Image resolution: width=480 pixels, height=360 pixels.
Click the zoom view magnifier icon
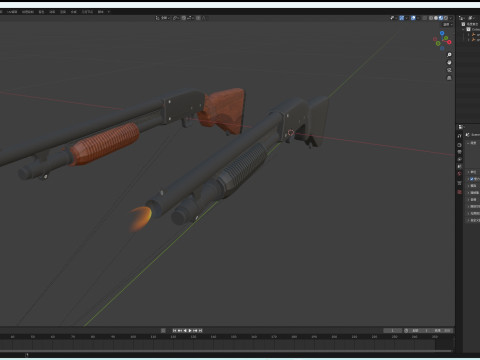tap(449, 55)
